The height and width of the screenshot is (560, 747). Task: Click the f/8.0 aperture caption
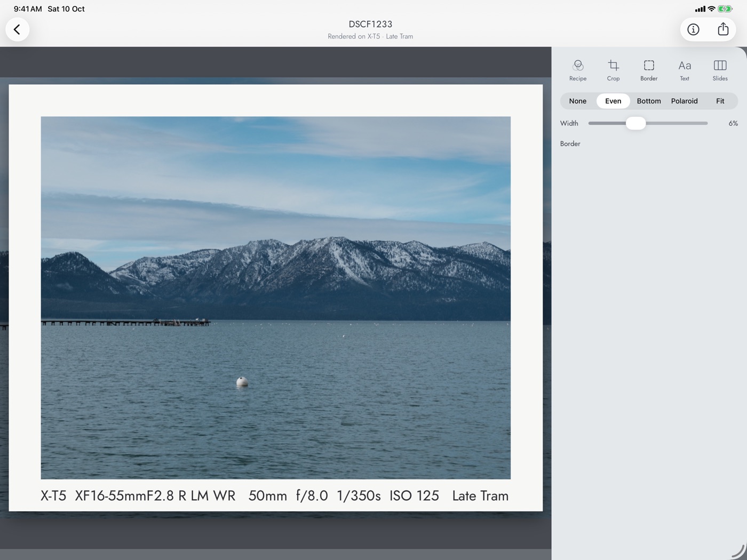[312, 495]
